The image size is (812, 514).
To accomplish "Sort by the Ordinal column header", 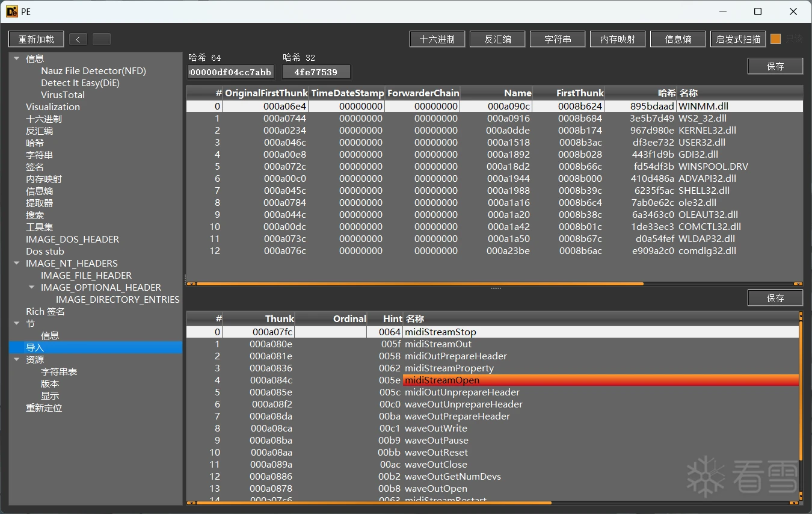I will tap(331, 318).
